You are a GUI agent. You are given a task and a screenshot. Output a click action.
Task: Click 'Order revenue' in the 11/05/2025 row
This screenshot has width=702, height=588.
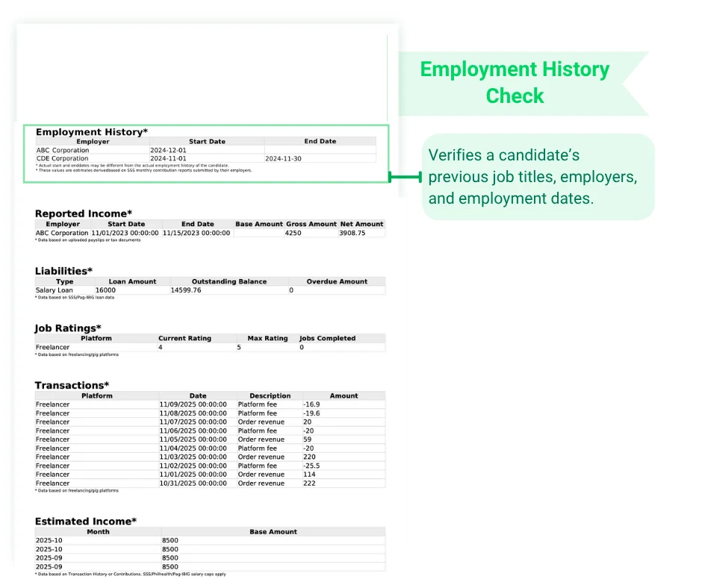[x=261, y=440]
